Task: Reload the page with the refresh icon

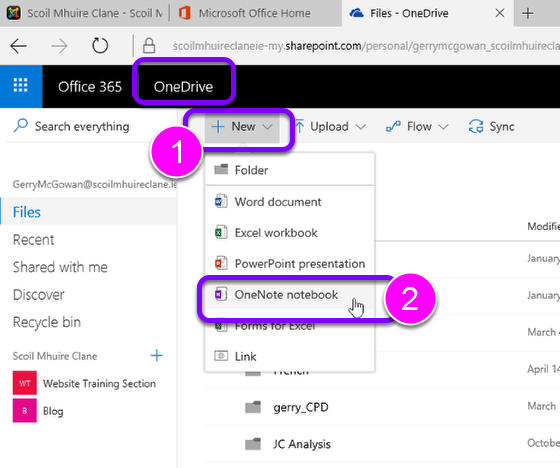Action: point(100,46)
